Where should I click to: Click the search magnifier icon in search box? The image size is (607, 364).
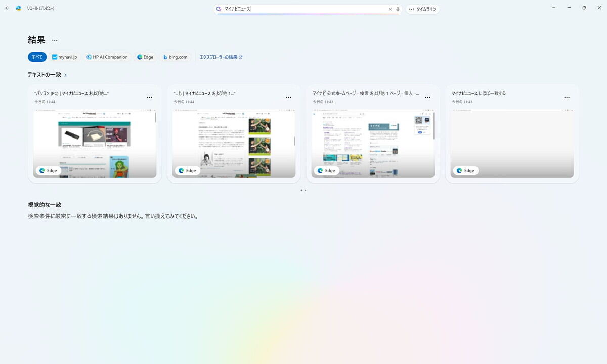[x=219, y=9]
